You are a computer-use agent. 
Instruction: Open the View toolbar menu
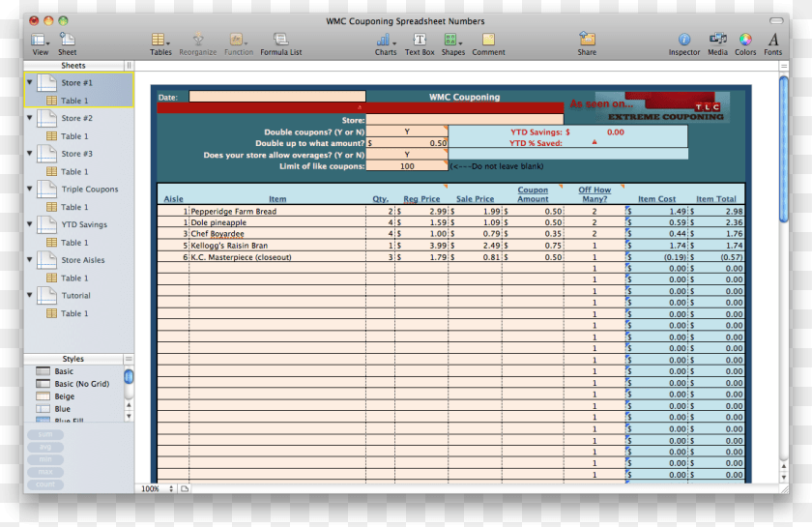point(40,44)
